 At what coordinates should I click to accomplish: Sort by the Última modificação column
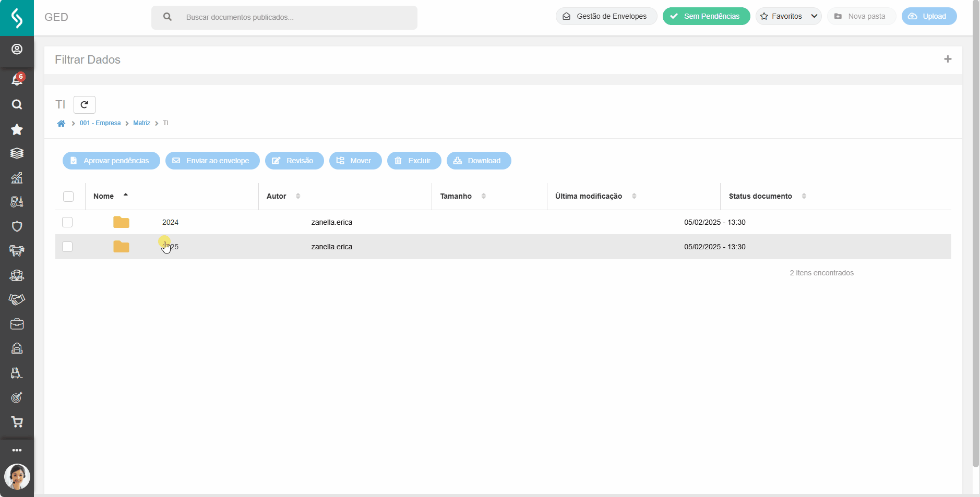595,196
